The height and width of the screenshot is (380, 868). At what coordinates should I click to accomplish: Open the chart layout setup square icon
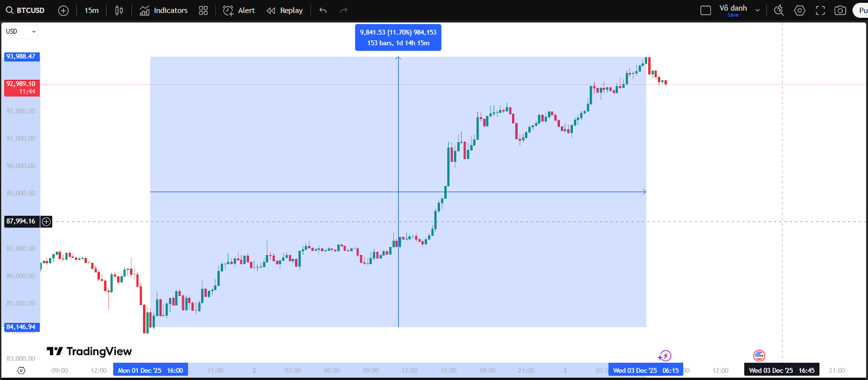pos(706,10)
